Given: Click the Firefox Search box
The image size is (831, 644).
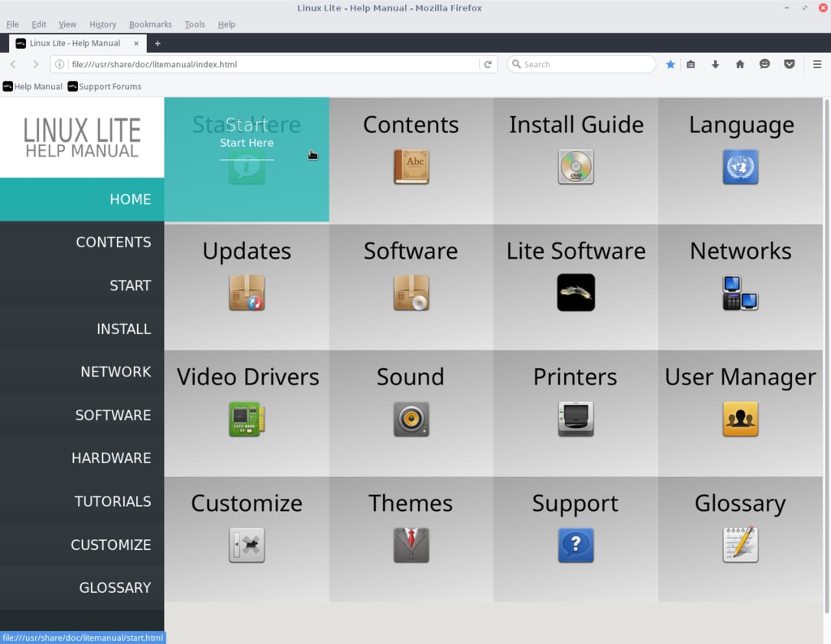Looking at the screenshot, I should tap(581, 64).
